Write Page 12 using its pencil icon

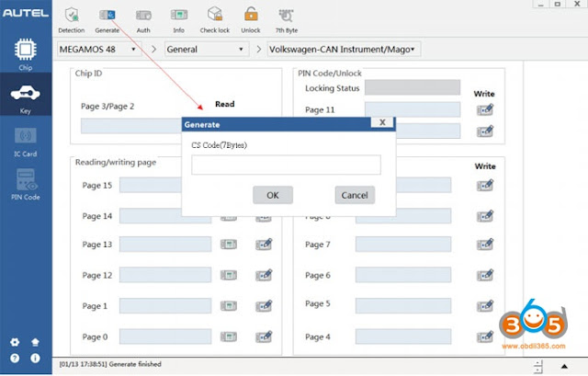[x=264, y=275]
